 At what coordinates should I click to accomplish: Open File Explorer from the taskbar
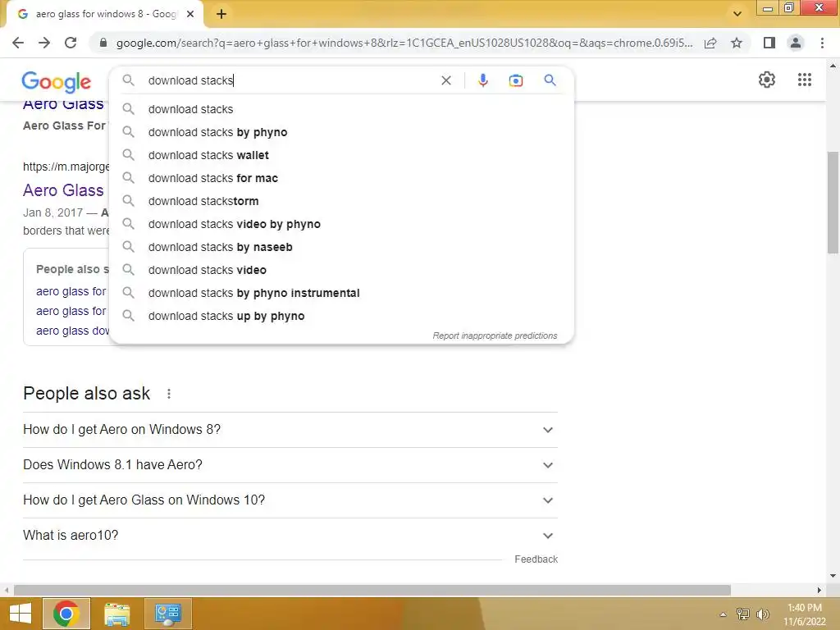(x=116, y=614)
